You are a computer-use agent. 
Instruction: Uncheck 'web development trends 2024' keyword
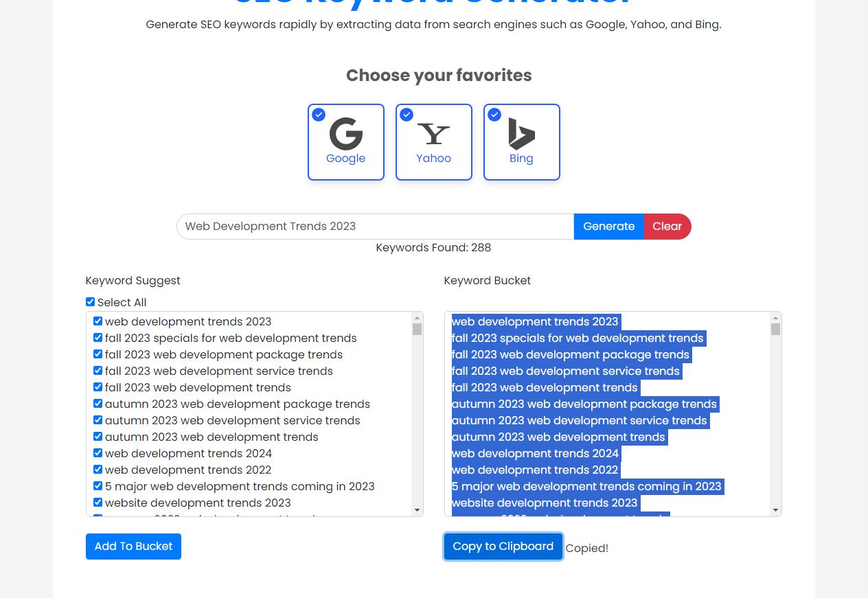tap(98, 453)
